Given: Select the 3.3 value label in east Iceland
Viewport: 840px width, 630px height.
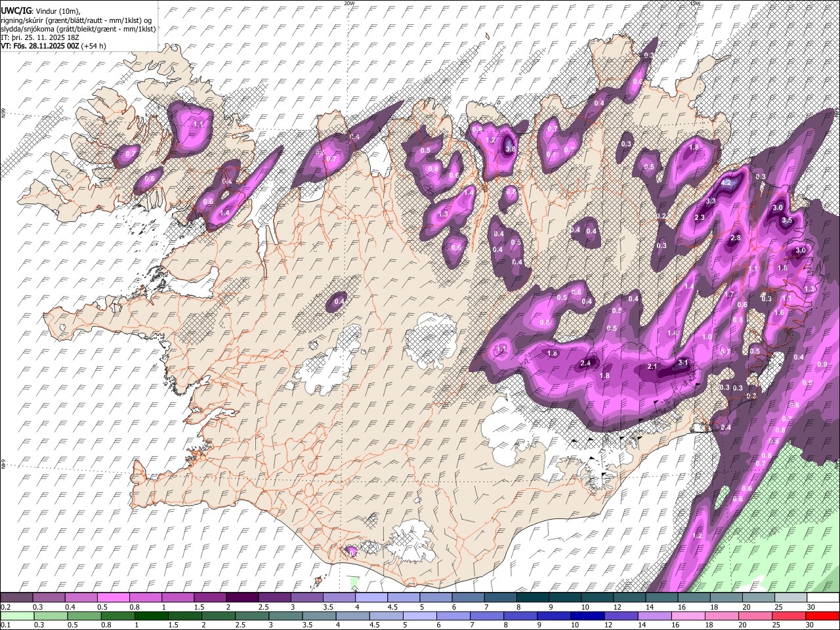Looking at the screenshot, I should coord(711,201).
